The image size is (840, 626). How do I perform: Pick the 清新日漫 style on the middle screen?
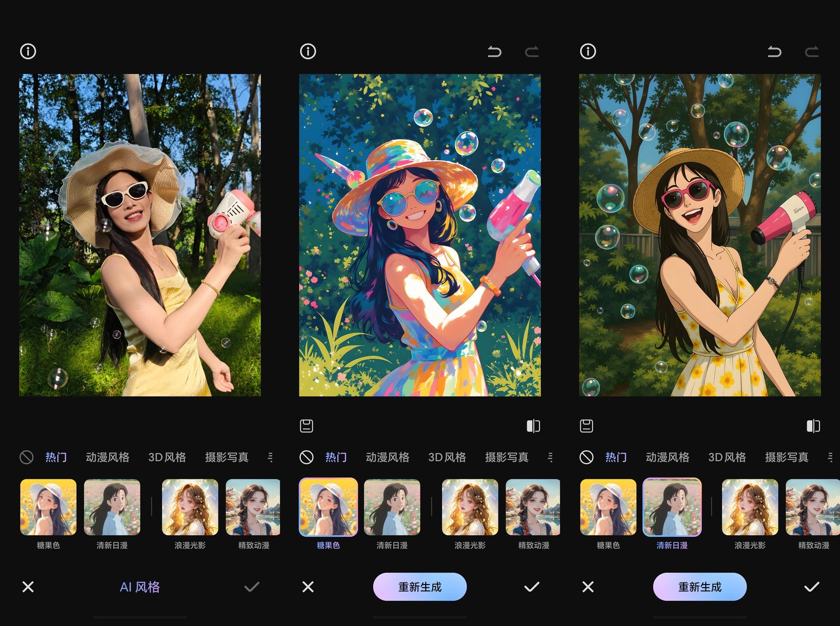(392, 507)
